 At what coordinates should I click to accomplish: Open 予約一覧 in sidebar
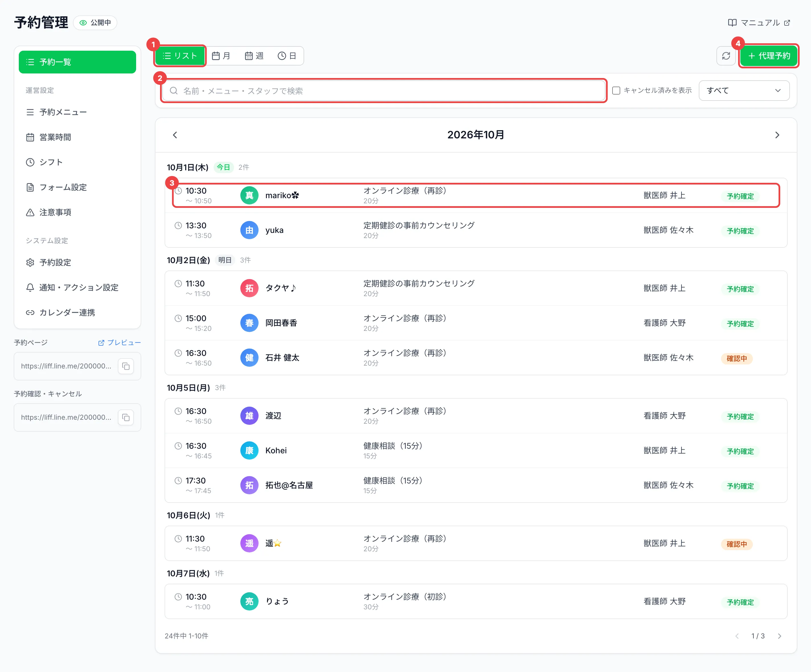pos(77,62)
